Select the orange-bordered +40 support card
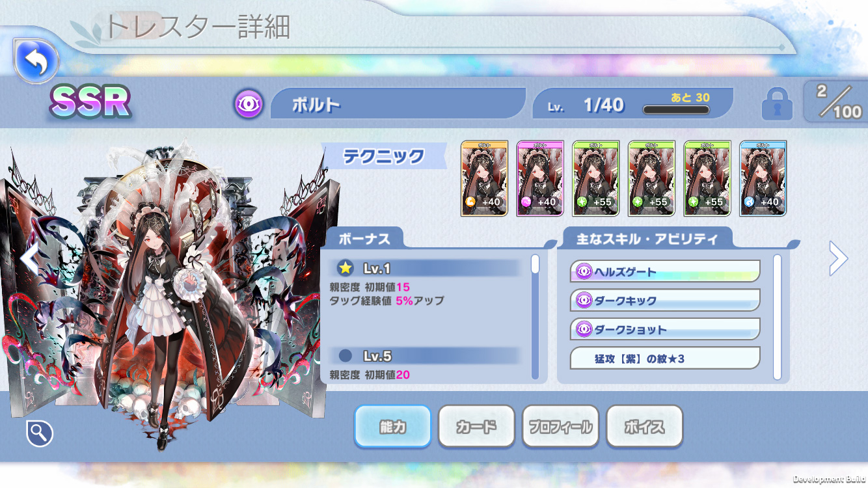The height and width of the screenshot is (488, 868). (484, 178)
